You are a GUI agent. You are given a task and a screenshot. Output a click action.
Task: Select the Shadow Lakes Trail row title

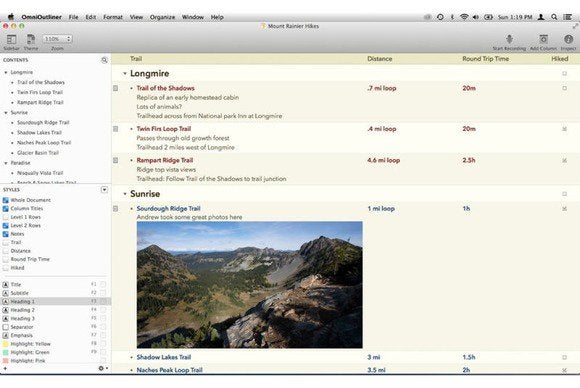tap(163, 357)
